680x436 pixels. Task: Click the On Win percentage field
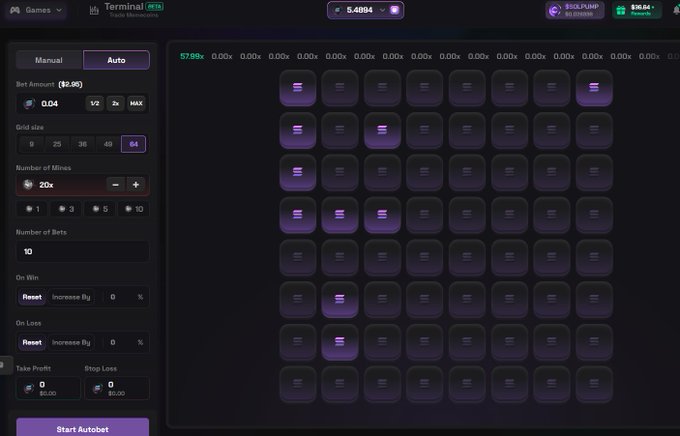pos(123,297)
